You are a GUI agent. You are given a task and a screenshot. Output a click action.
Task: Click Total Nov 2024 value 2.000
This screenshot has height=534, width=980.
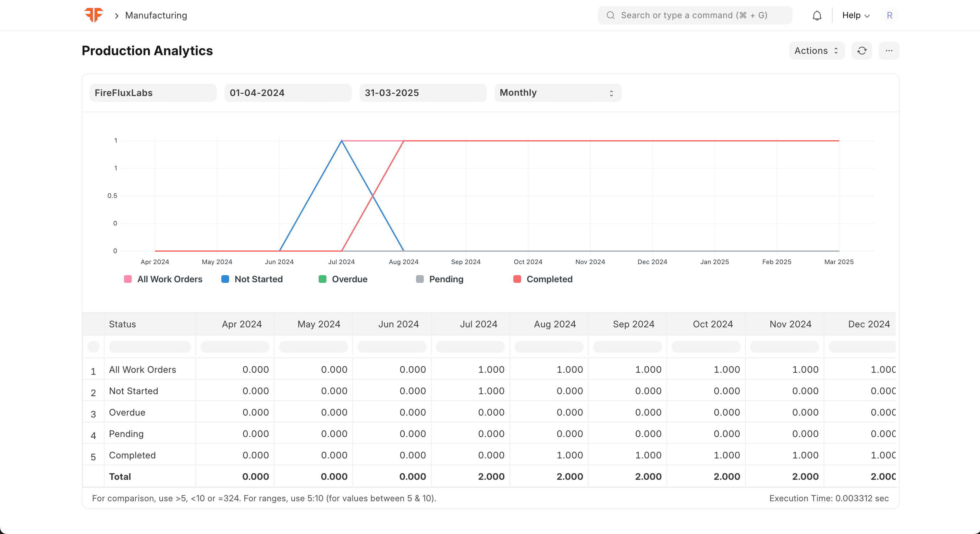(x=805, y=477)
